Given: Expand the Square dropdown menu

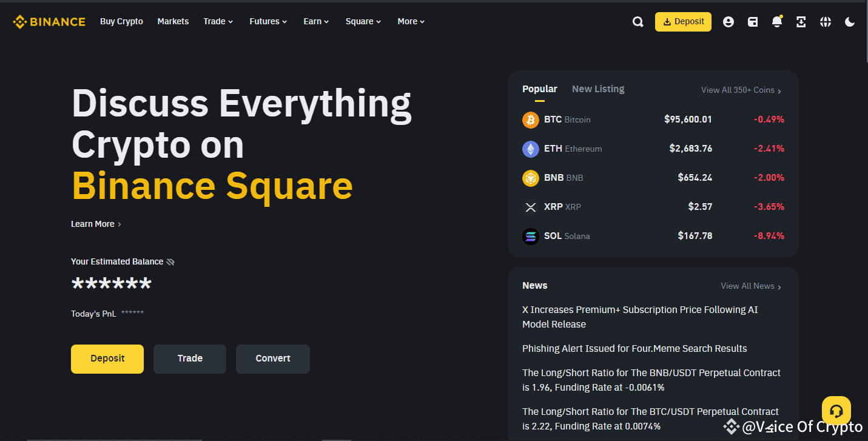Looking at the screenshot, I should click(x=363, y=21).
